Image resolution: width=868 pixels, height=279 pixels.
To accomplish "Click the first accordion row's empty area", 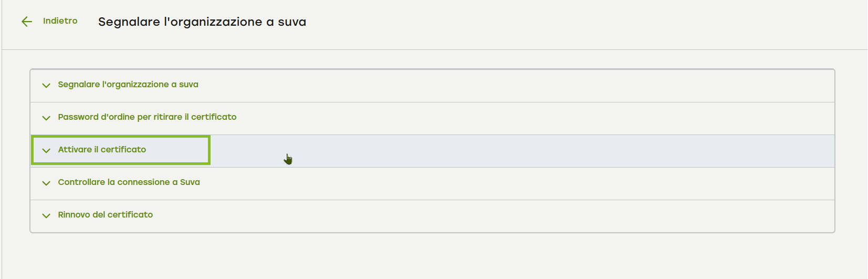I will [x=473, y=85].
